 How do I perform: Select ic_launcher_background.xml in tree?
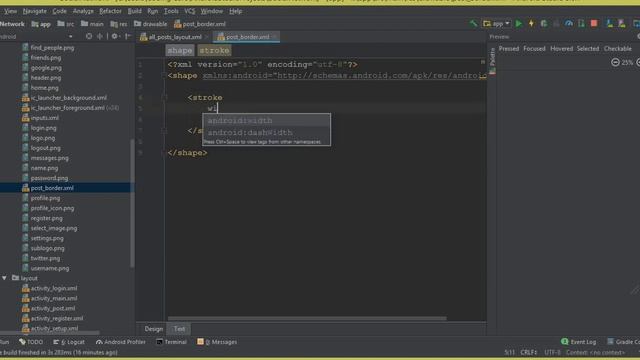click(69, 98)
